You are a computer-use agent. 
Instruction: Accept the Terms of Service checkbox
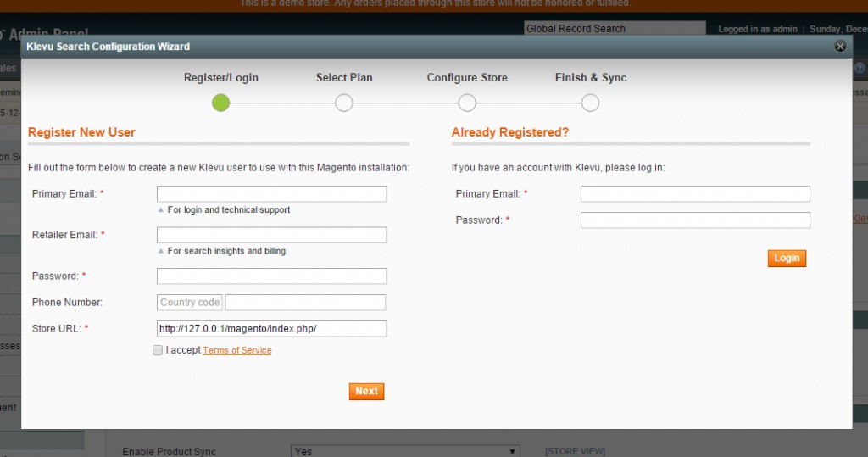point(158,350)
